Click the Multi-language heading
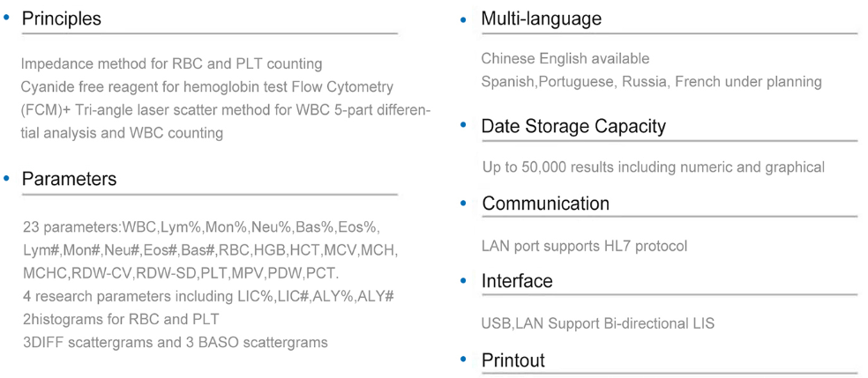This screenshot has height=378, width=868. click(542, 19)
